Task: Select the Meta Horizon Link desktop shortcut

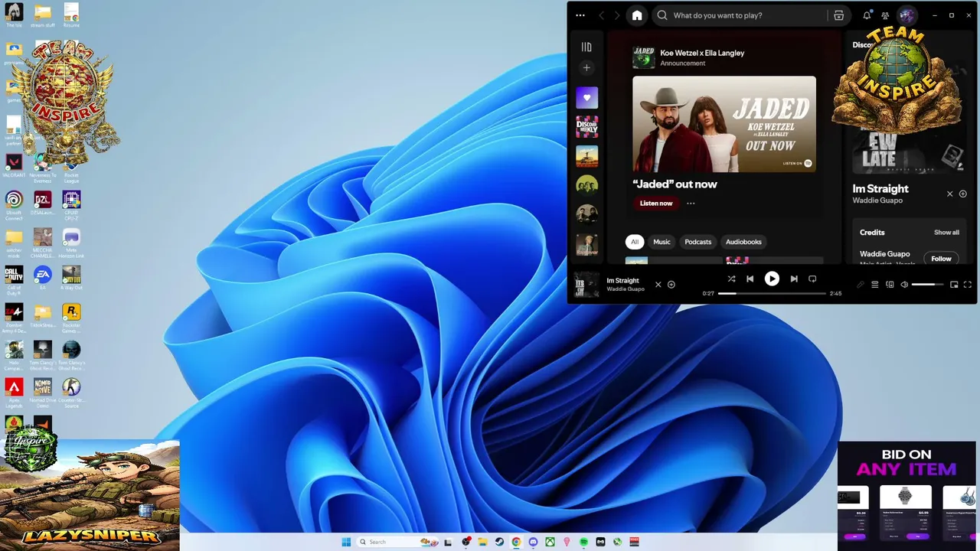Action: (x=71, y=243)
